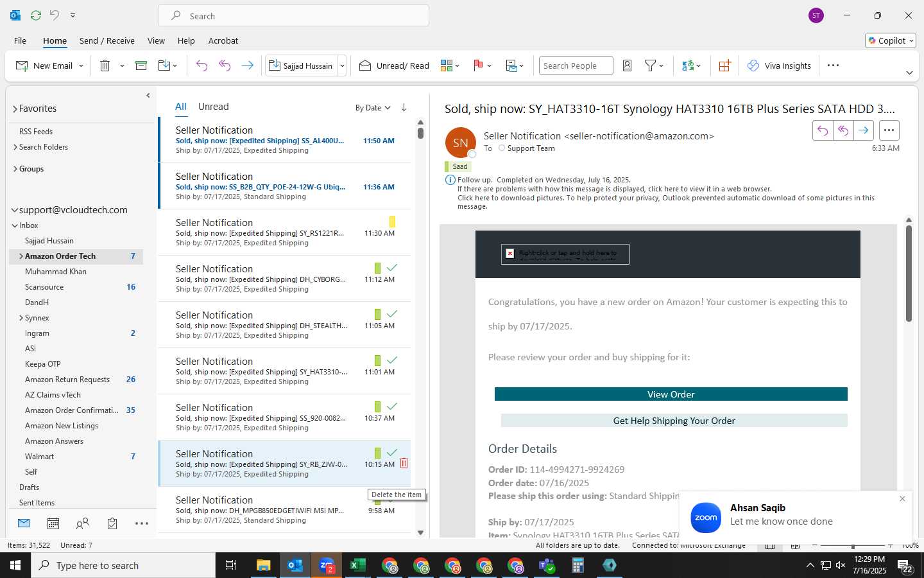Click the Undo icon in title bar
Screen dimensions: 924x578
[x=55, y=15]
